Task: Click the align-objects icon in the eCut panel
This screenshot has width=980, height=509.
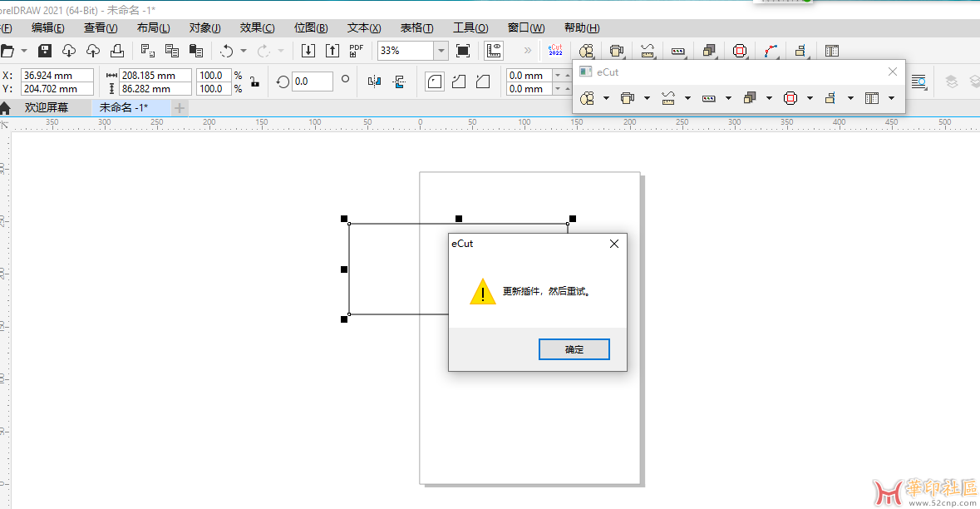Action: [830, 98]
